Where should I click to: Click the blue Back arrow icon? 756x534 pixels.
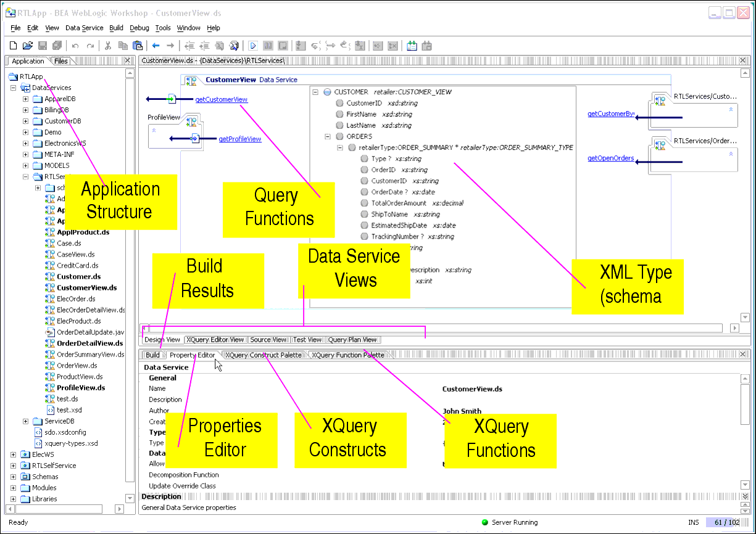156,46
